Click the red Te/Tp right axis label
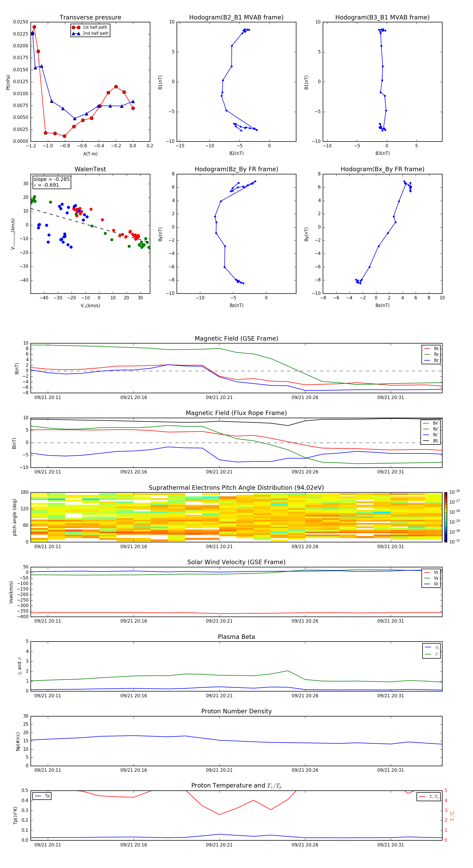473x868 pixels. tap(452, 816)
